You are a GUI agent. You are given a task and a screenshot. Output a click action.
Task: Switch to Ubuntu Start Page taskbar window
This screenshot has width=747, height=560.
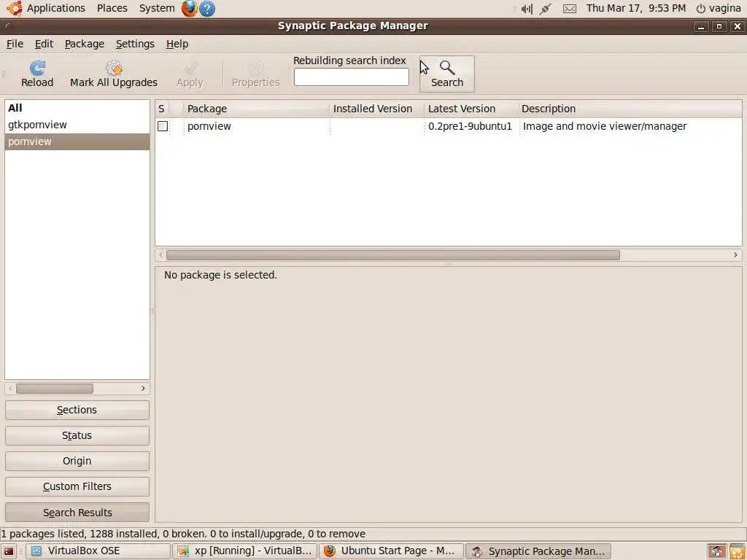pos(391,551)
